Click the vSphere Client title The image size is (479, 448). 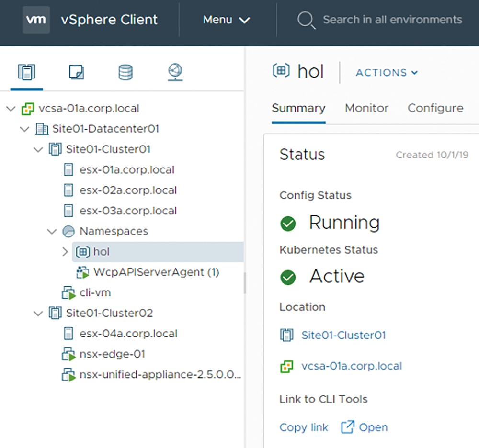click(x=109, y=20)
